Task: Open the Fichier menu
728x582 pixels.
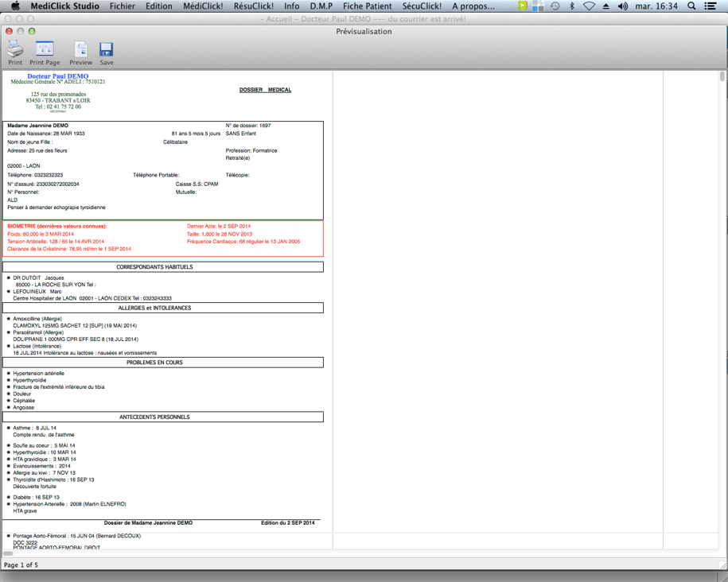Action: tap(122, 6)
